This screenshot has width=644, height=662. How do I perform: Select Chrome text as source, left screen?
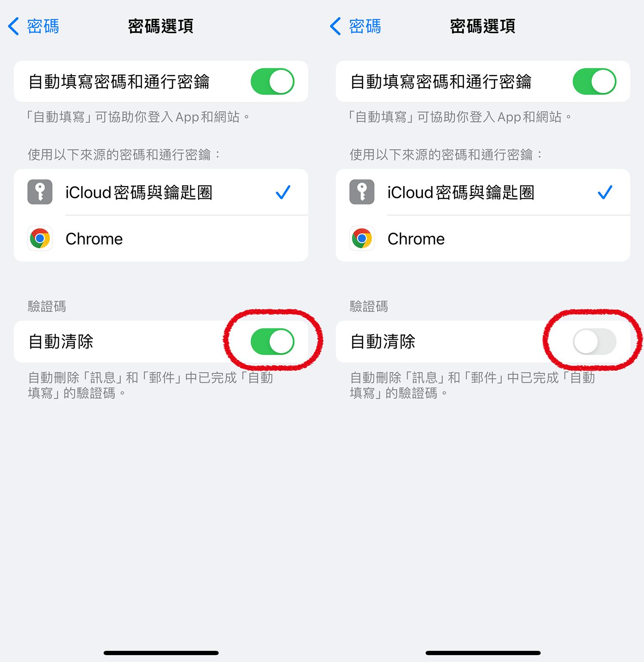point(94,239)
